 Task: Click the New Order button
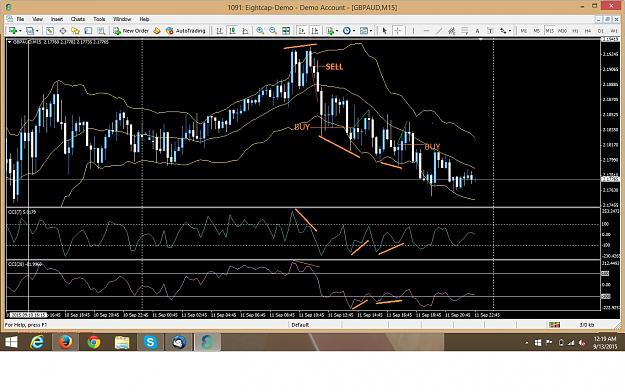pyautogui.click(x=131, y=31)
